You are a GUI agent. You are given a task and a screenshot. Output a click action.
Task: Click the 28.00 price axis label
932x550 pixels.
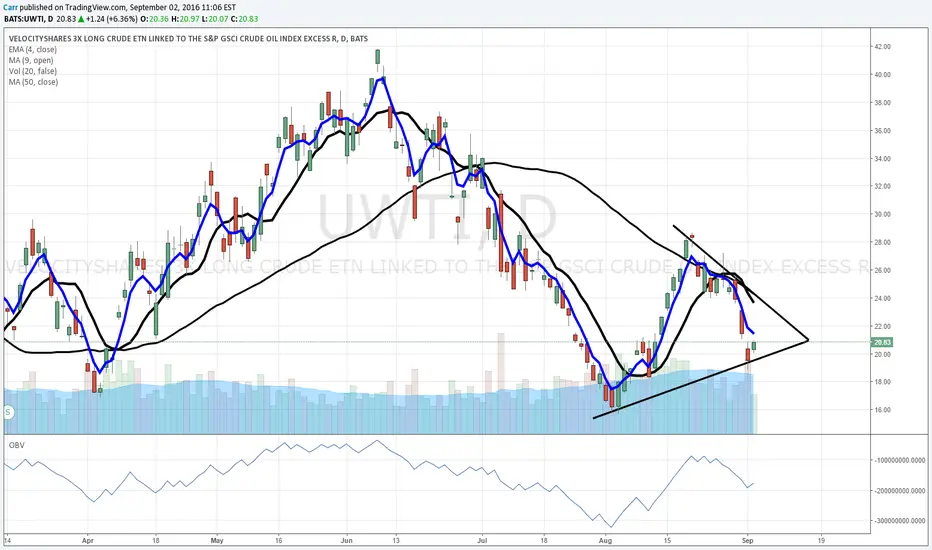[x=883, y=243]
